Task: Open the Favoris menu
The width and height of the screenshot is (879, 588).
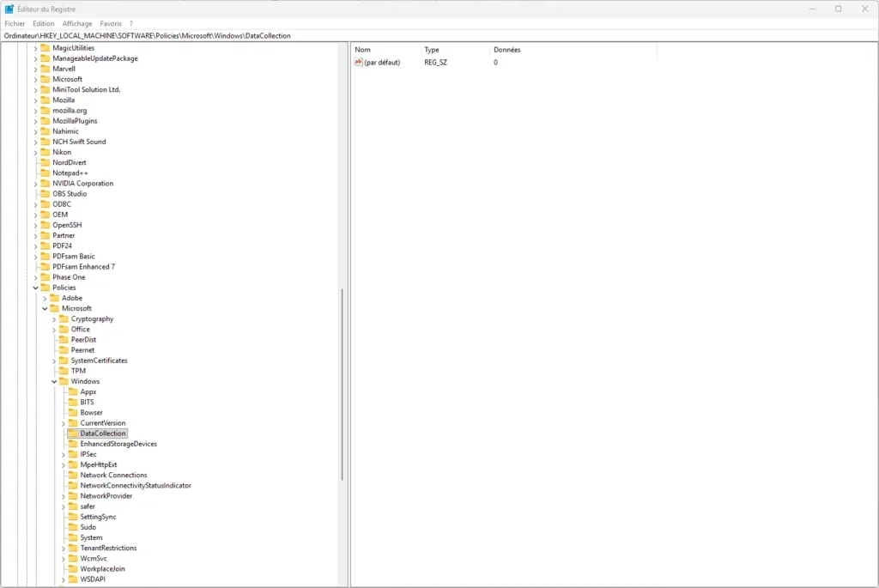Action: [111, 23]
